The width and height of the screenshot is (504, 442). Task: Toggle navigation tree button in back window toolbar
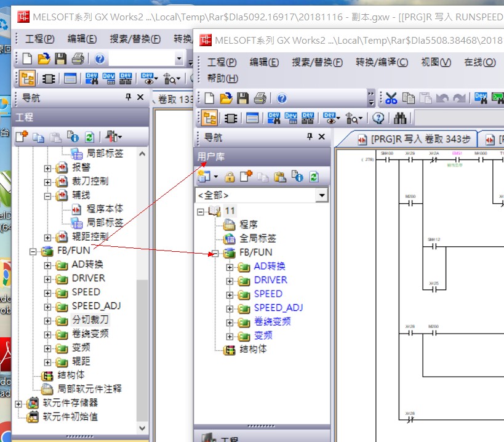click(x=27, y=78)
